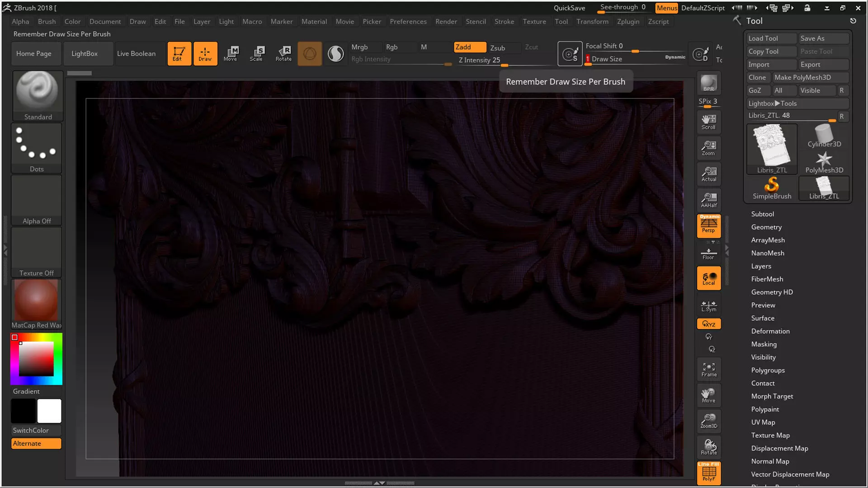The height and width of the screenshot is (488, 868).
Task: Open the Zplugin menu
Action: coord(628,21)
